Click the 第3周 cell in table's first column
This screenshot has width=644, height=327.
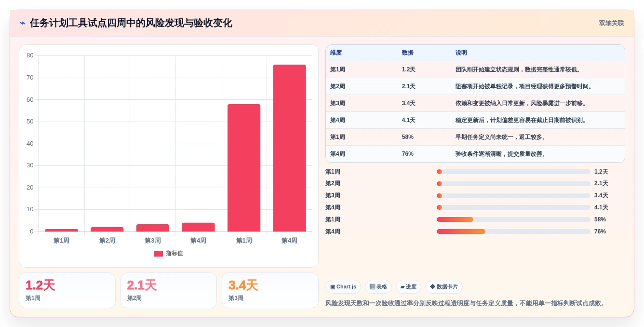click(x=337, y=104)
